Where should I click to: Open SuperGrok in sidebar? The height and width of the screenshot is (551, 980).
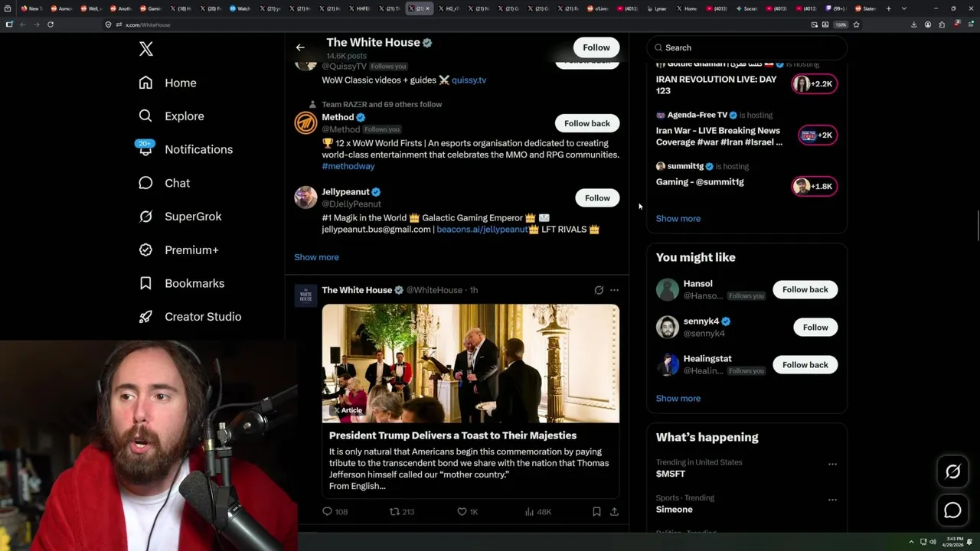pyautogui.click(x=180, y=217)
